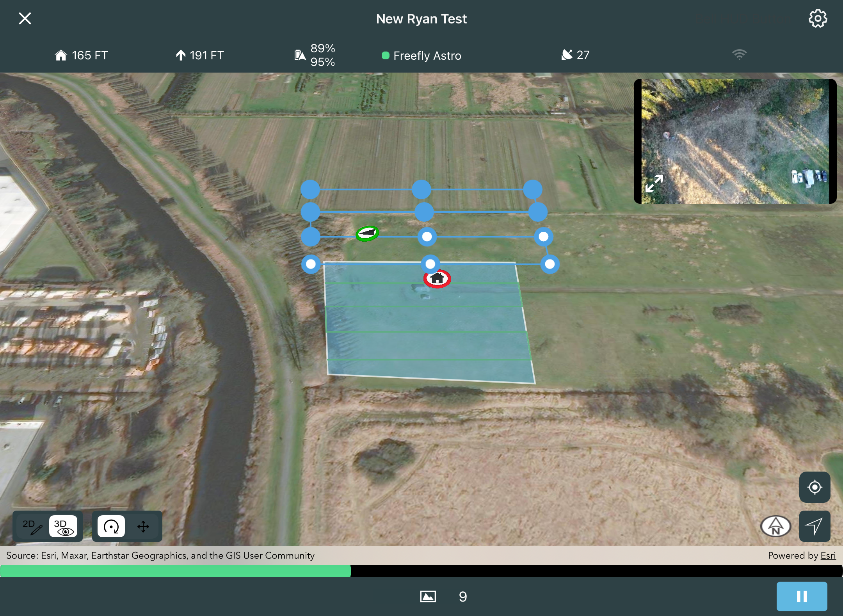
Task: Select the drone position marker
Action: 367,233
